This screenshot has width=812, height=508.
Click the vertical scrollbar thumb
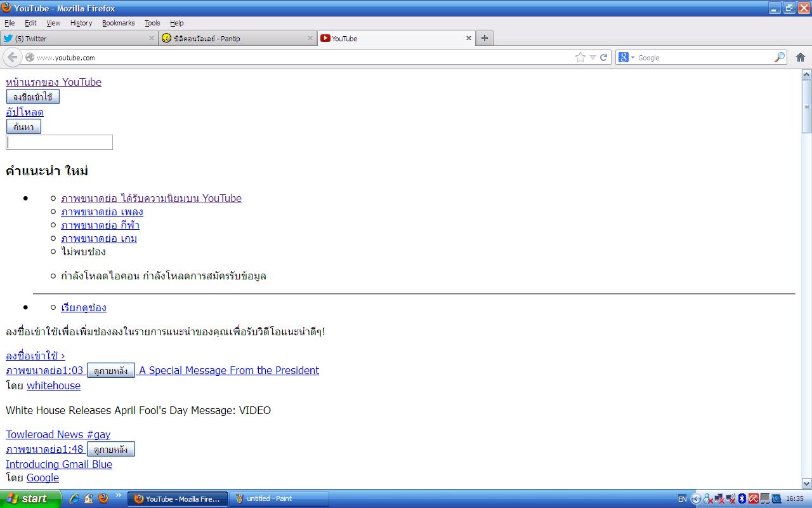[806, 107]
